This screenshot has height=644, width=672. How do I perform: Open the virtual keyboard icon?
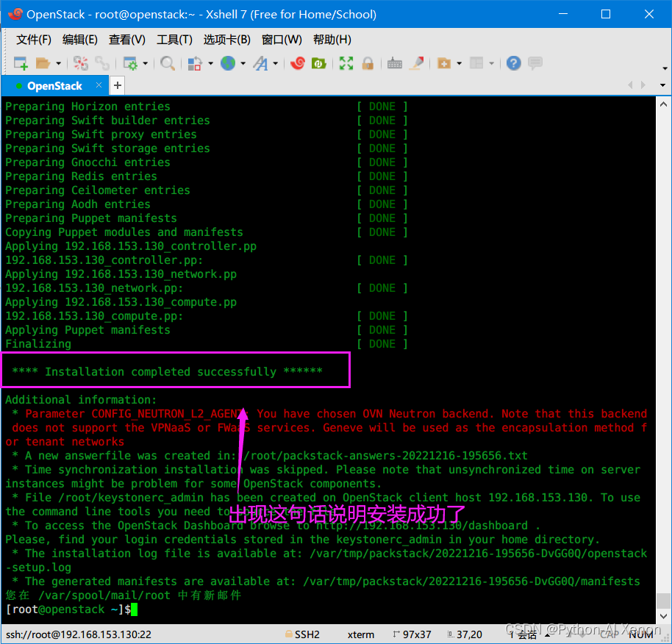pyautogui.click(x=394, y=63)
